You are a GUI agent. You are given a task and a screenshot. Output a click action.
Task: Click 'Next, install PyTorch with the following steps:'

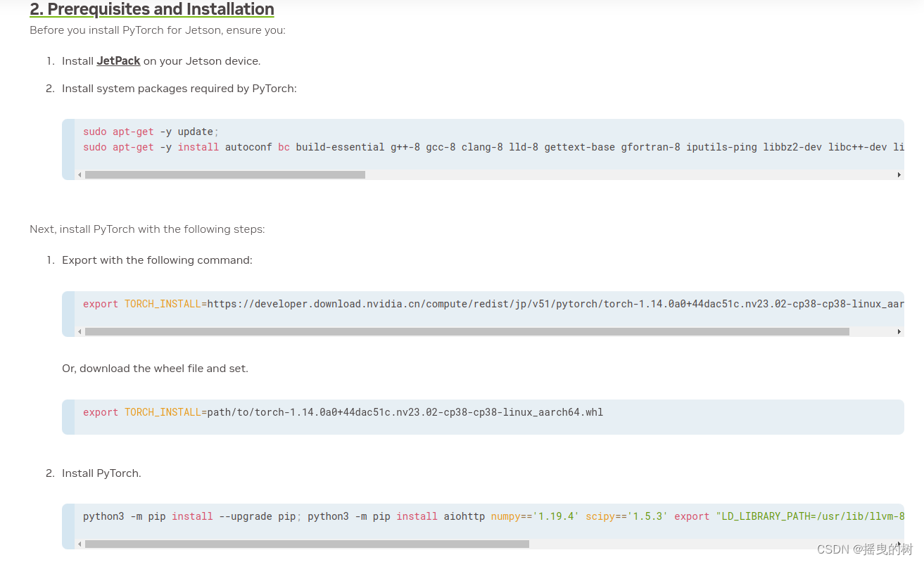click(147, 229)
